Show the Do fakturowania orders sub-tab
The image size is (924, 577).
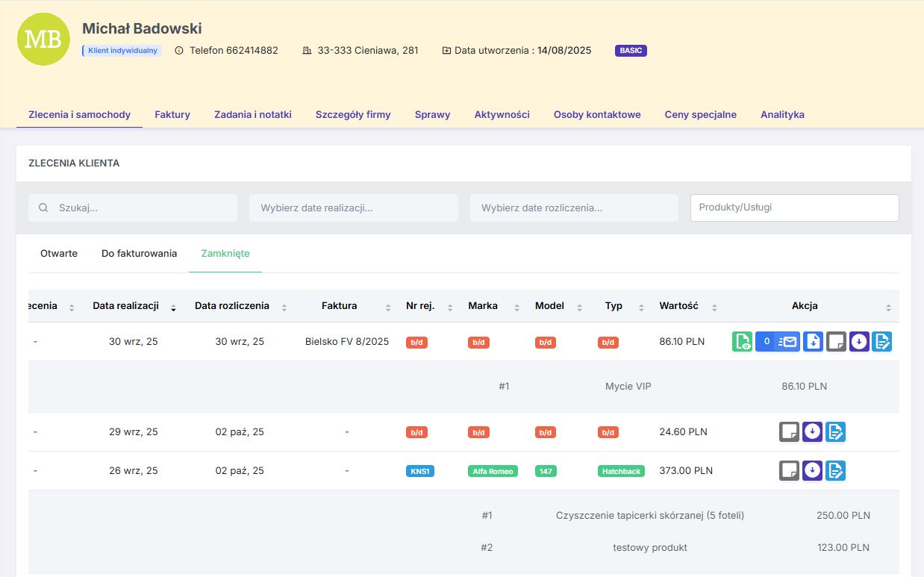(x=139, y=254)
